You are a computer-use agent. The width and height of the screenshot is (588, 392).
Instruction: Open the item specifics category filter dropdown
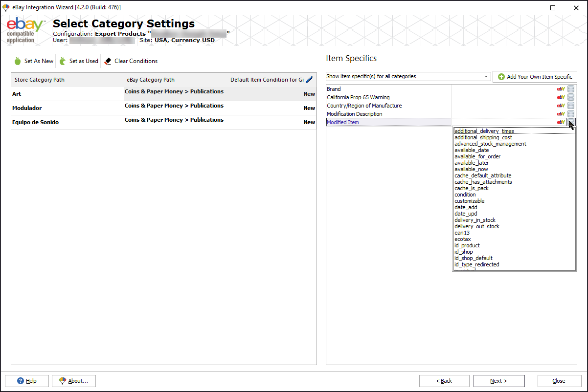[x=408, y=76]
